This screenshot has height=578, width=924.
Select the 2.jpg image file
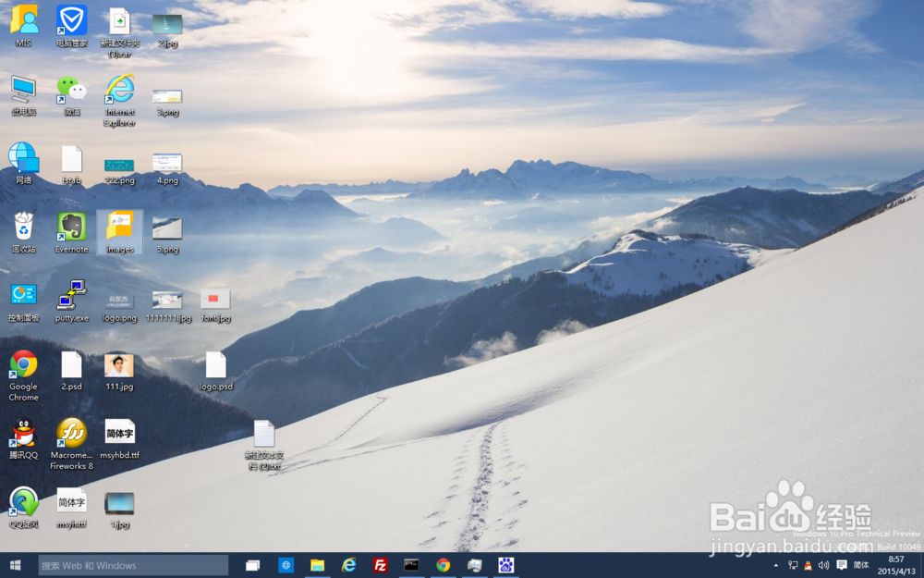(167, 30)
